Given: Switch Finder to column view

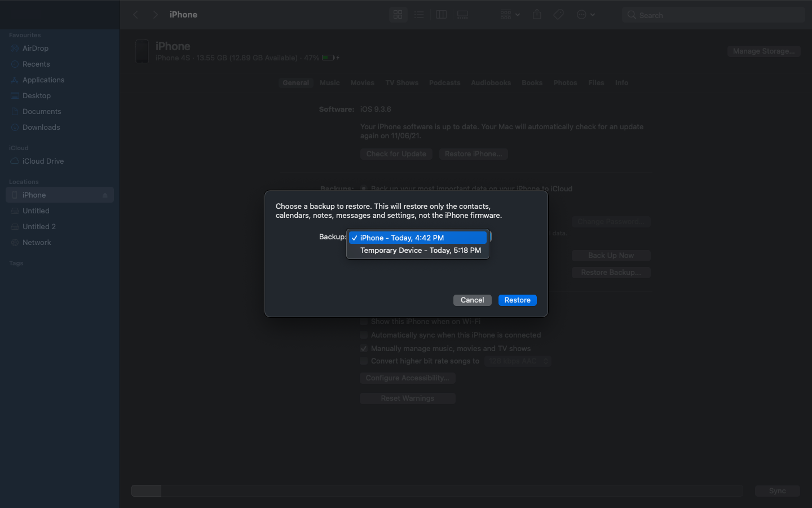Looking at the screenshot, I should tap(441, 15).
